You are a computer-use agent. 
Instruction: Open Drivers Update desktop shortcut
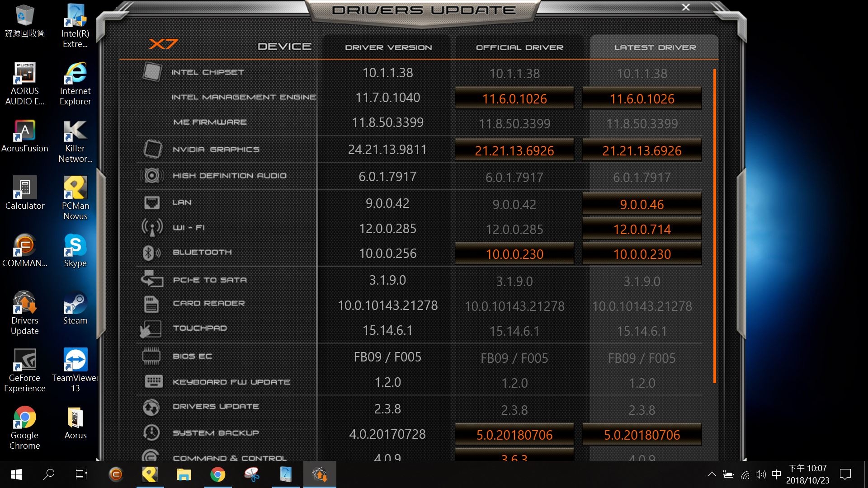point(24,313)
